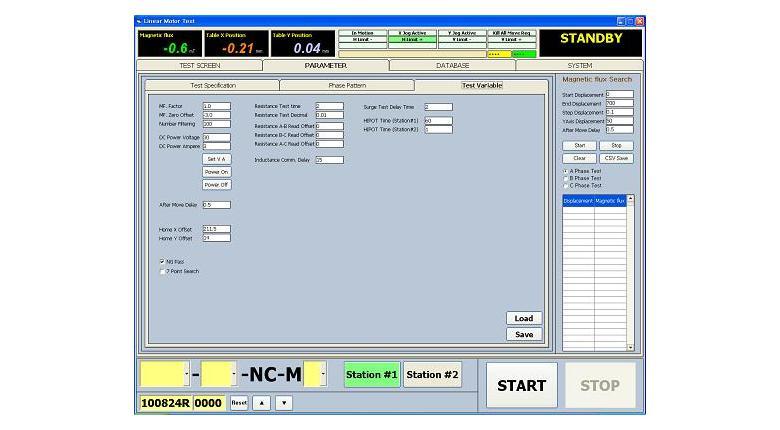
Task: Select the B Phase Test radio button
Action: coord(566,178)
